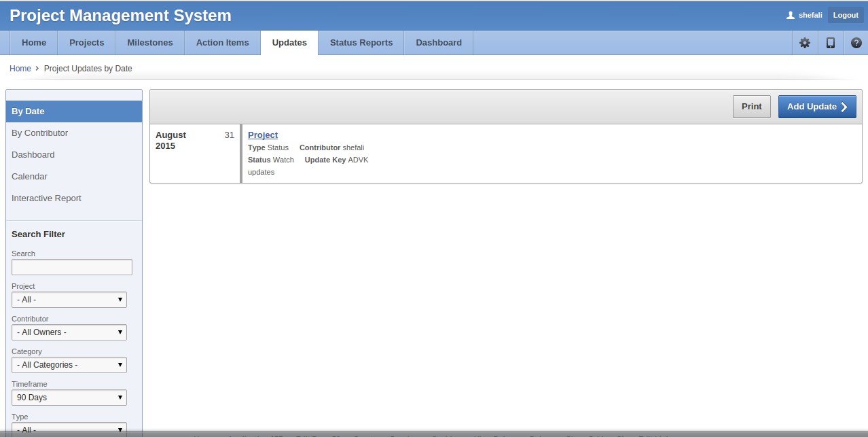The width and height of the screenshot is (868, 437).
Task: Go to the Action Items tab
Action: tap(222, 43)
